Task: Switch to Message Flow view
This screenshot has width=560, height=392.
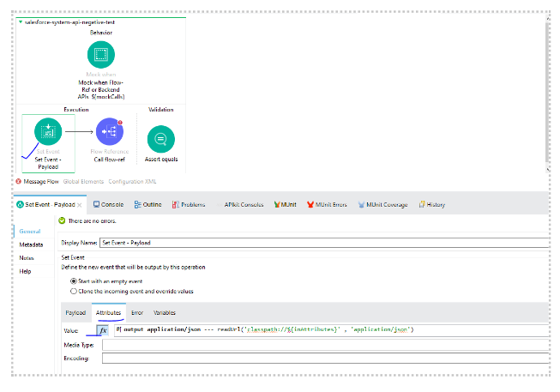Action: [x=41, y=182]
